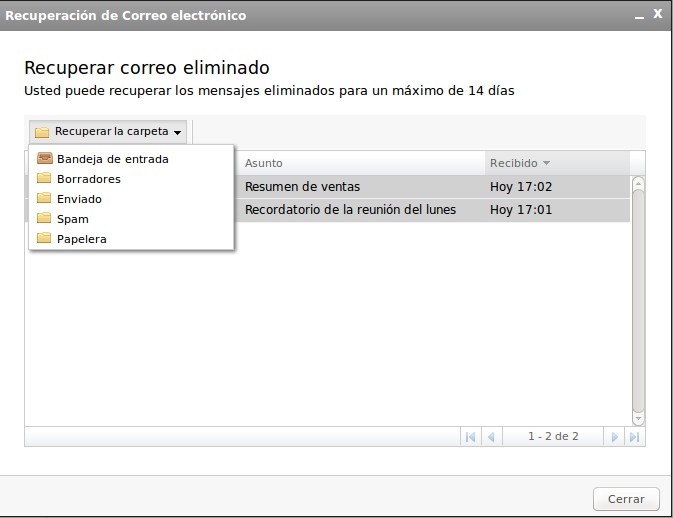Open the Recuperar la carpeta dropdown

pyautogui.click(x=108, y=131)
